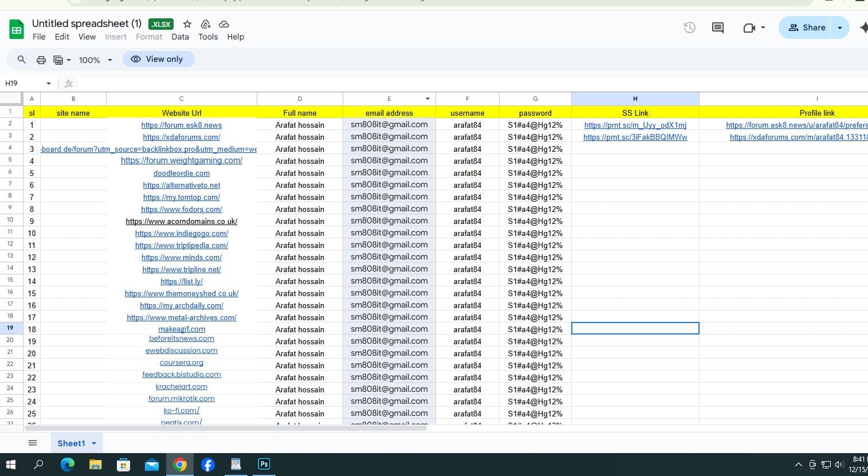Open column E filter dropdown arrow

tap(427, 99)
